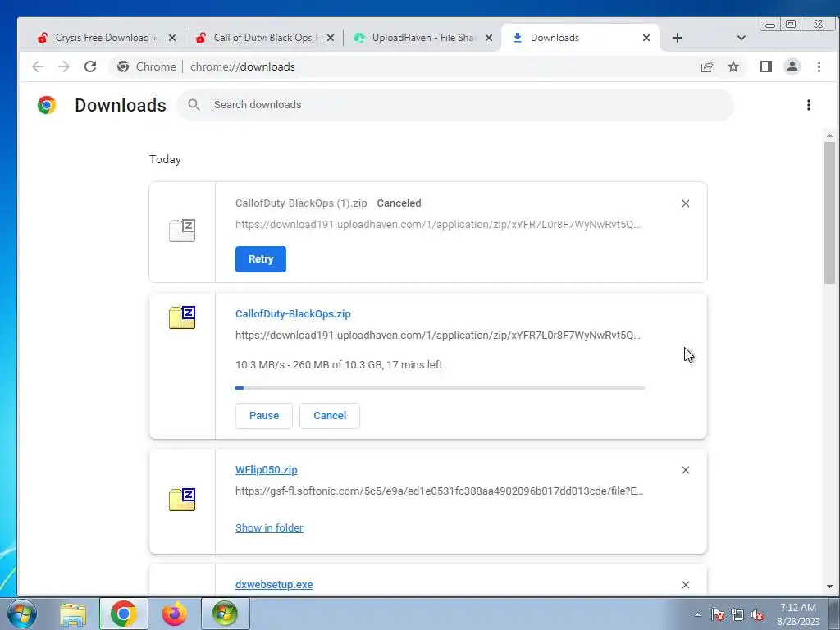Close the Downloads tab
The height and width of the screenshot is (630, 840).
[x=646, y=38]
